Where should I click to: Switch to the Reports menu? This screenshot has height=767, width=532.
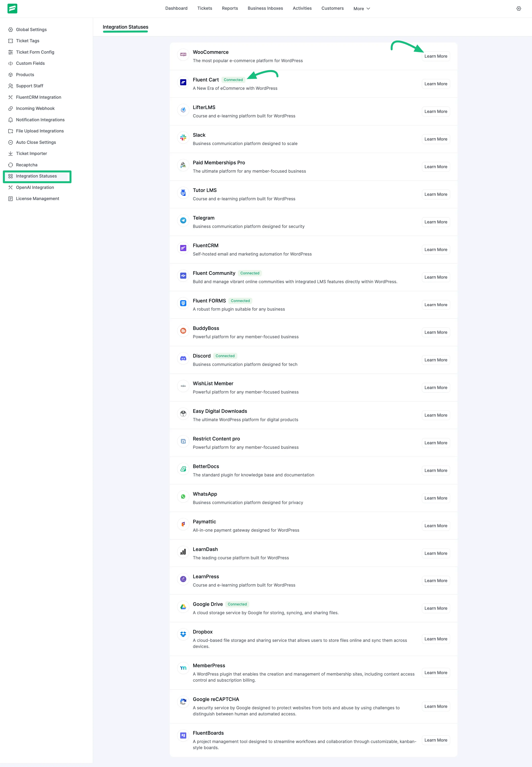[x=230, y=8]
